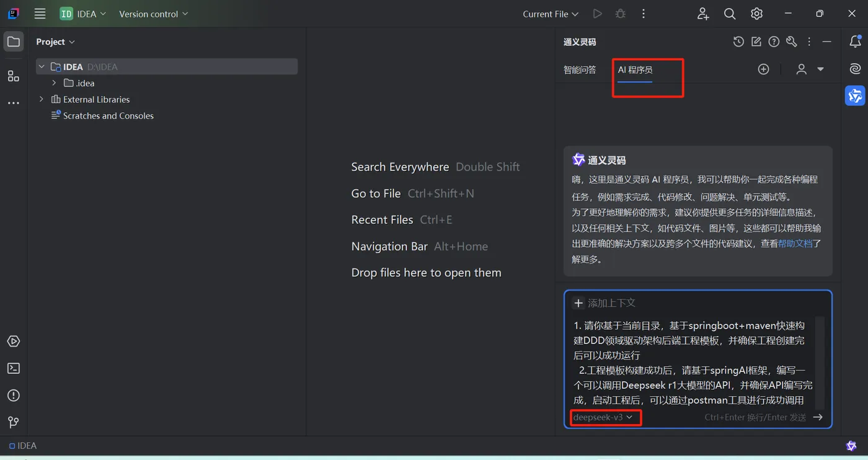The width and height of the screenshot is (868, 460).
Task: Click the JetBrains IDEA logo icon
Action: tap(13, 14)
